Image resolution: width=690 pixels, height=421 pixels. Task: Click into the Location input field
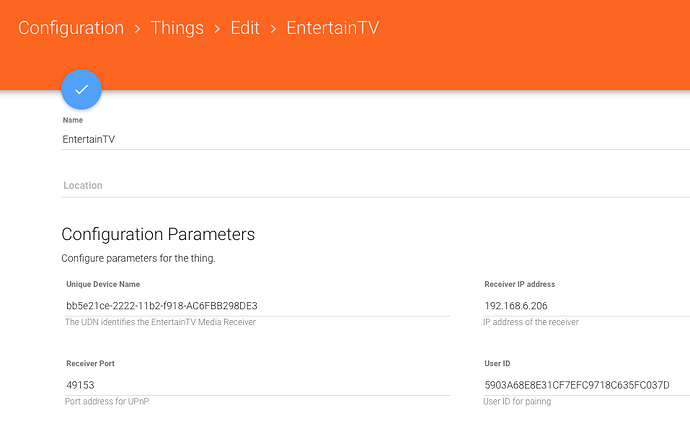(x=300, y=185)
